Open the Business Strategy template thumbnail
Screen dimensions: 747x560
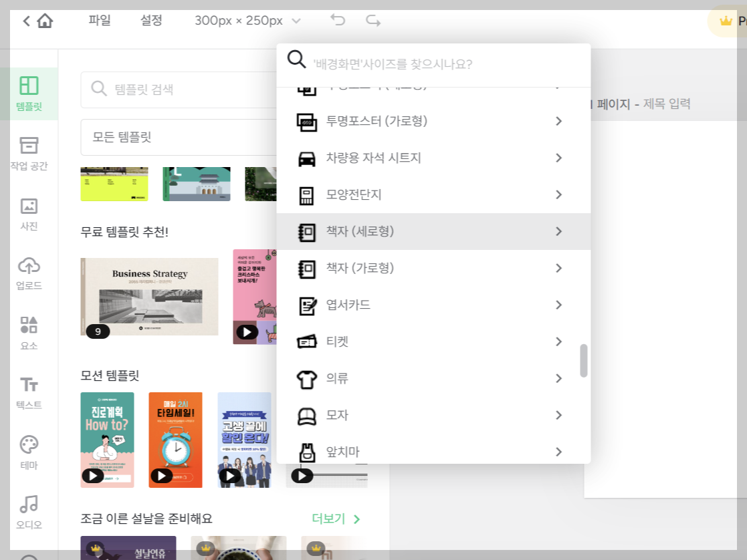(x=150, y=297)
